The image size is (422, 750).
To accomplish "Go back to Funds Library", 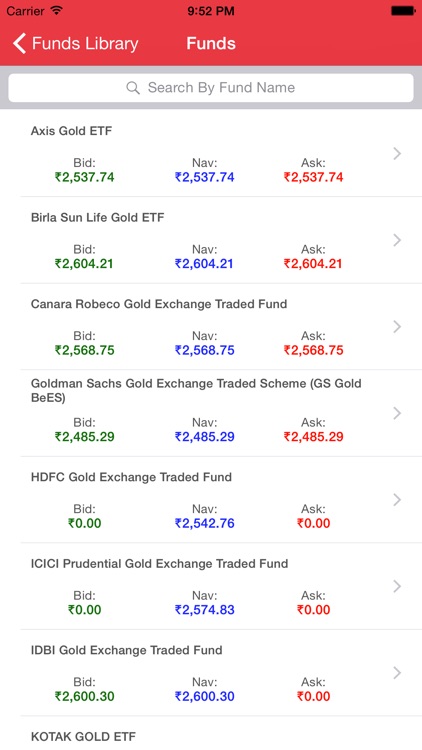I will (76, 44).
